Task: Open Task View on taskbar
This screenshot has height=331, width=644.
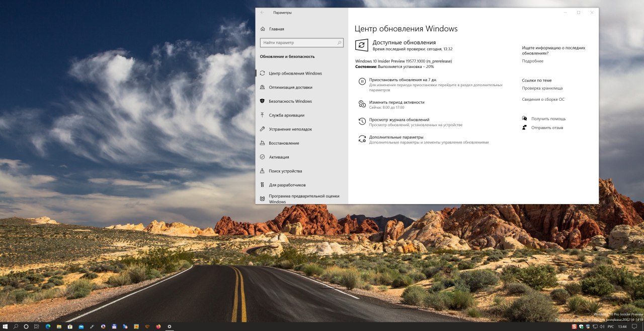Action: pyautogui.click(x=37, y=326)
